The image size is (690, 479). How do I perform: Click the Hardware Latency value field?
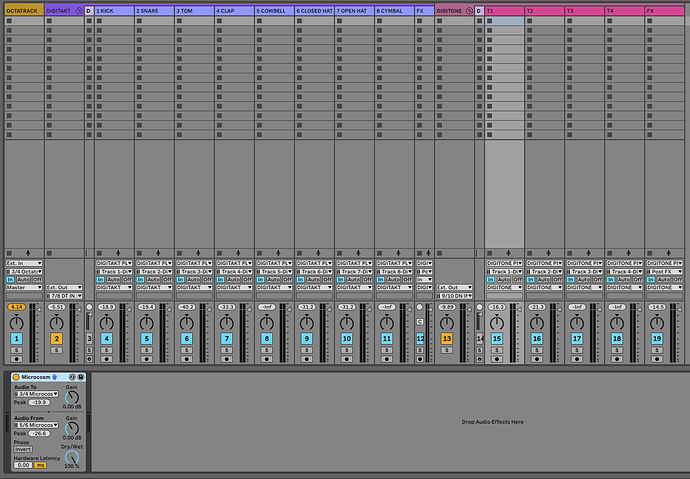click(22, 465)
